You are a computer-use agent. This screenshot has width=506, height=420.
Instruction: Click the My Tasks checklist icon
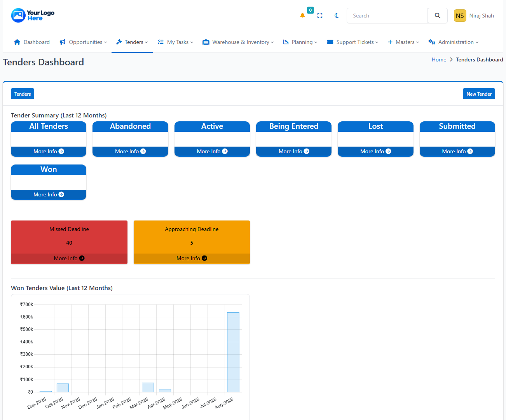(161, 42)
